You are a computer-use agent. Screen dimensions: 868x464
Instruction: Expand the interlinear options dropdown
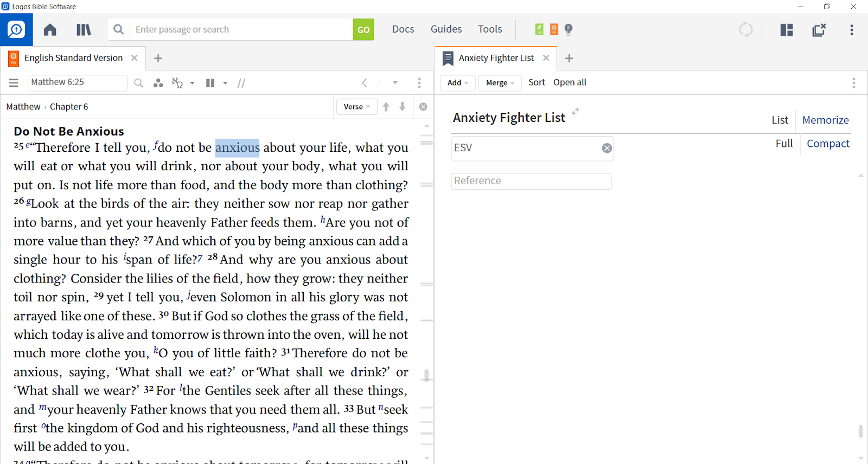(192, 83)
